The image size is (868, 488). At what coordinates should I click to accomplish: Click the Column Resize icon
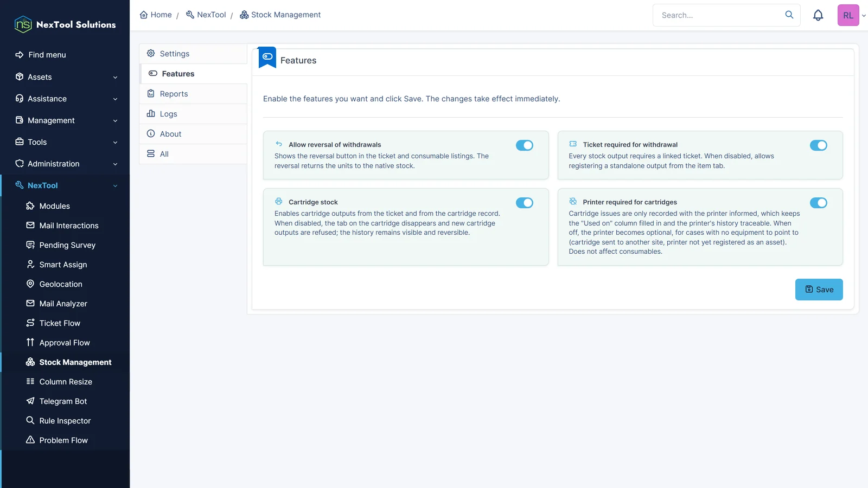coord(30,382)
